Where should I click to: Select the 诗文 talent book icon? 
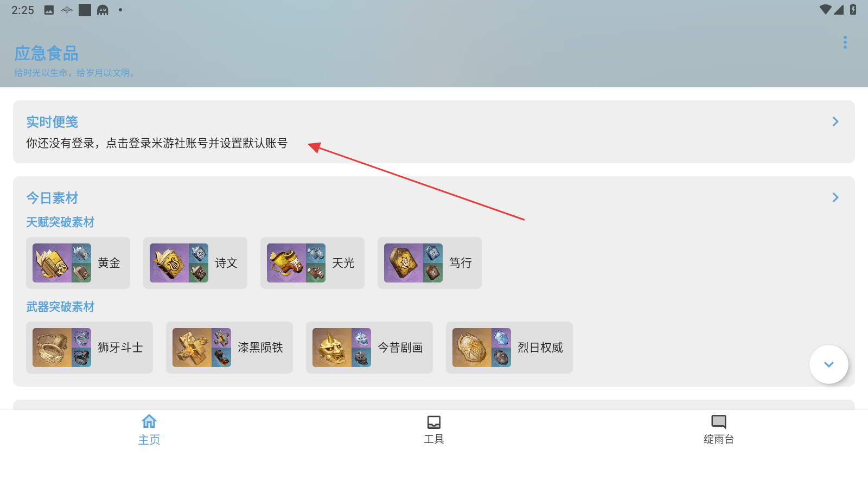pyautogui.click(x=179, y=263)
